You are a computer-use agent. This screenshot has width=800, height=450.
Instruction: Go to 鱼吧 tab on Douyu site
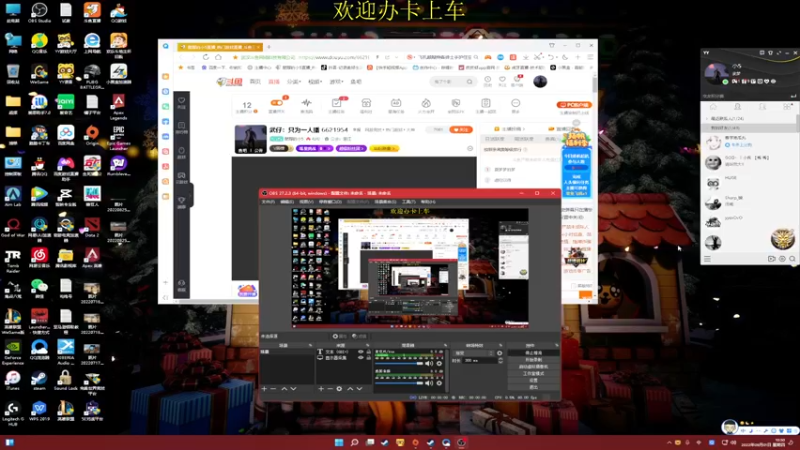(356, 82)
